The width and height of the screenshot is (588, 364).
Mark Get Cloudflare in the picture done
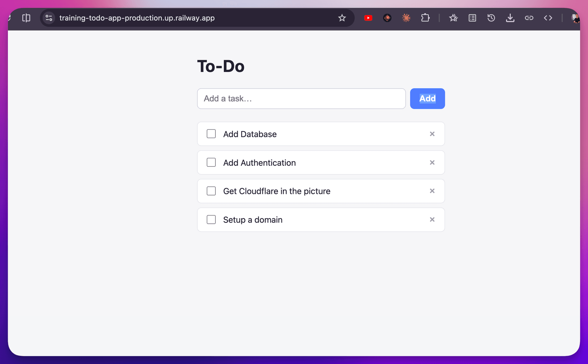pyautogui.click(x=211, y=191)
